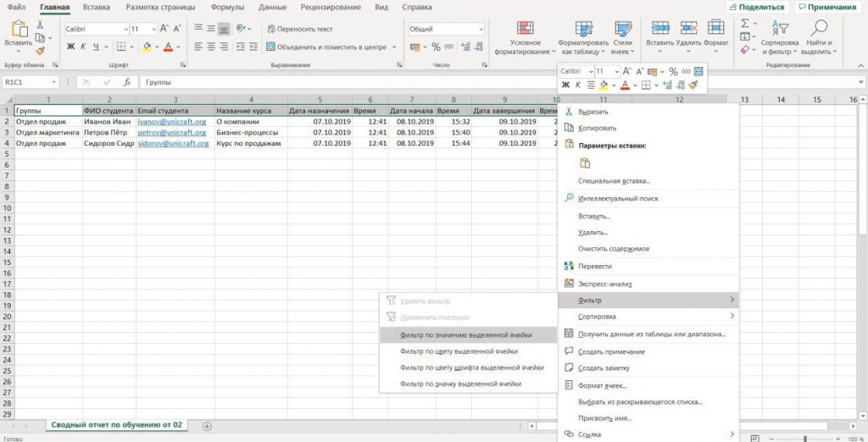Click the text orientation icon in ribbon
Screen dimensions: 868x442
click(241, 29)
